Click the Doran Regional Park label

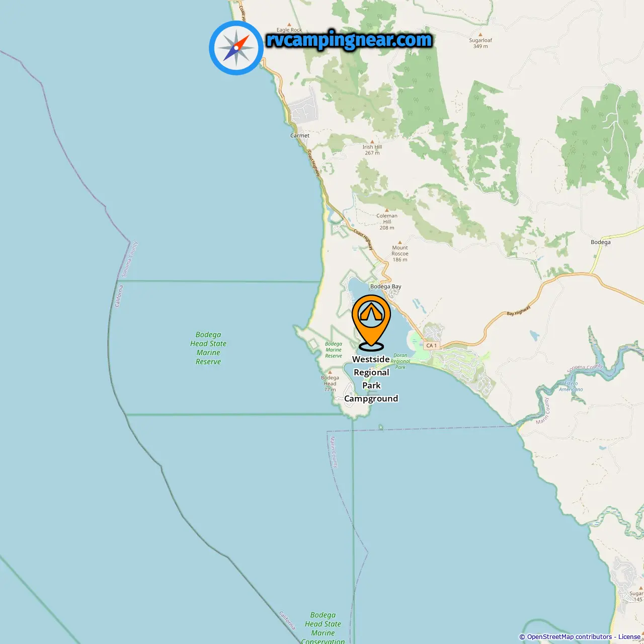point(400,361)
